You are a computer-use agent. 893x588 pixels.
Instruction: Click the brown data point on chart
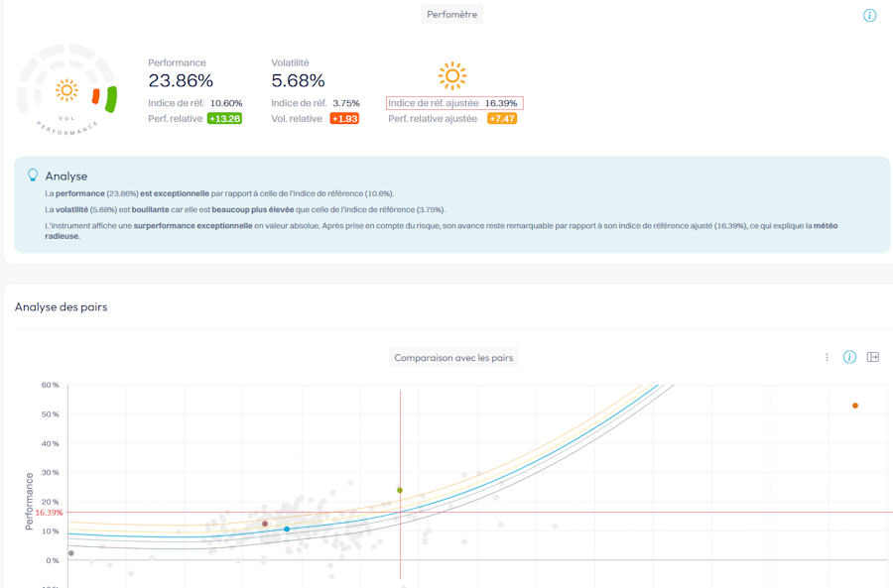pyautogui.click(x=265, y=524)
